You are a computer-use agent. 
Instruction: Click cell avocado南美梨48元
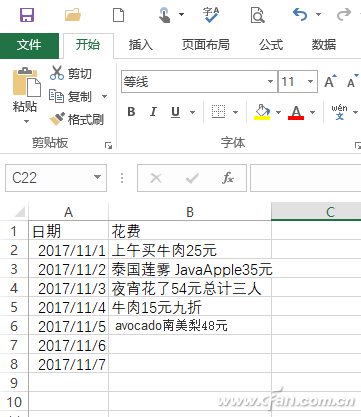(190, 326)
